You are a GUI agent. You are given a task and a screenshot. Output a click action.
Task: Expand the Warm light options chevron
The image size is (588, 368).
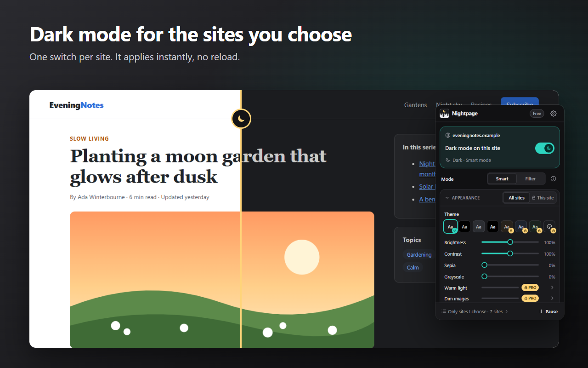coord(552,287)
